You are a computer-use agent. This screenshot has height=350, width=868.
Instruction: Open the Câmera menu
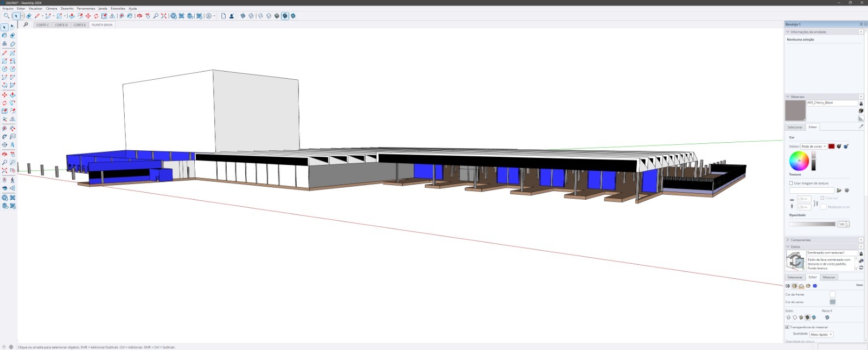pos(51,9)
